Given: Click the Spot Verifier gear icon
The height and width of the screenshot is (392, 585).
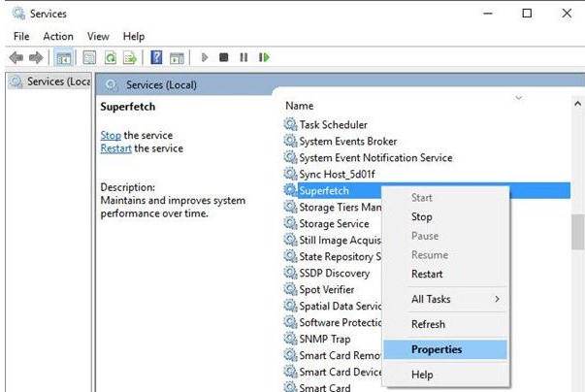Looking at the screenshot, I should click(x=290, y=289).
